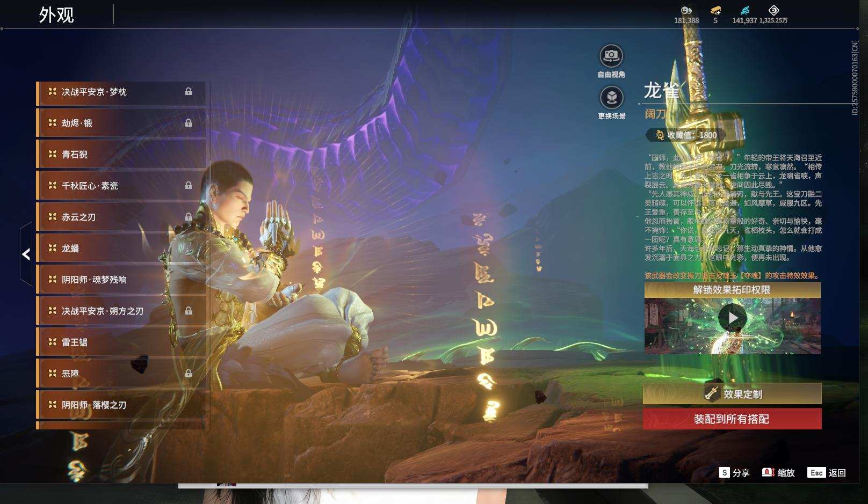868x504 pixels.
Task: Click the 分享 share button
Action: 734,473
